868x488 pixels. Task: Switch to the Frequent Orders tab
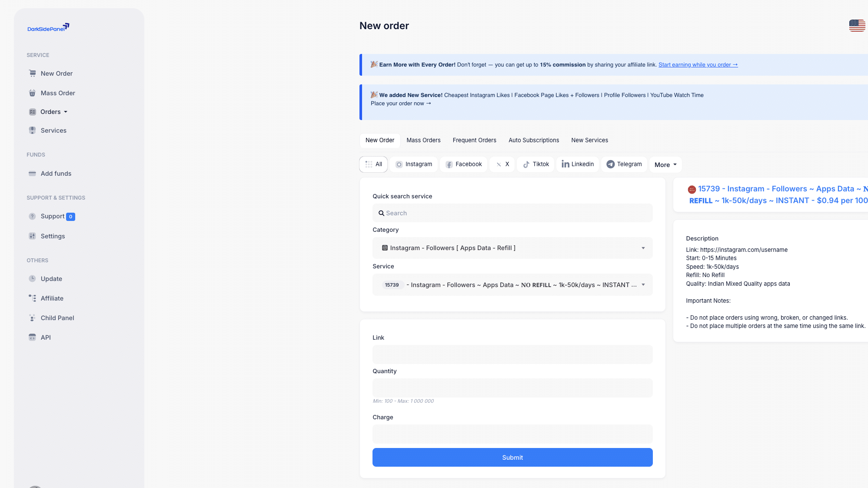pos(474,140)
